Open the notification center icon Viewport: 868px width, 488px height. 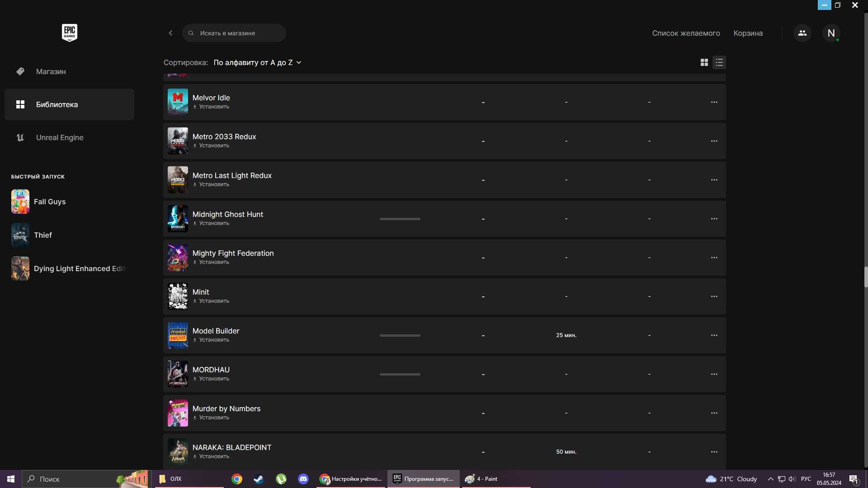click(854, 479)
